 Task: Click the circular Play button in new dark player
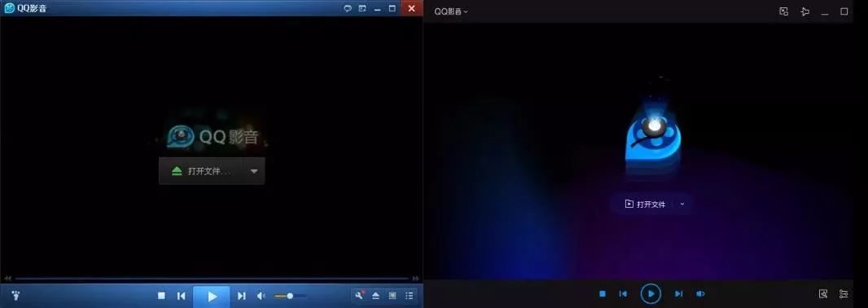(x=651, y=293)
